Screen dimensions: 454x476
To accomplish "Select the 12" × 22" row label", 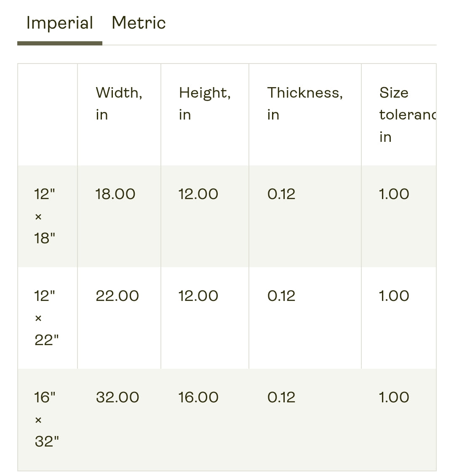I will (46, 318).
